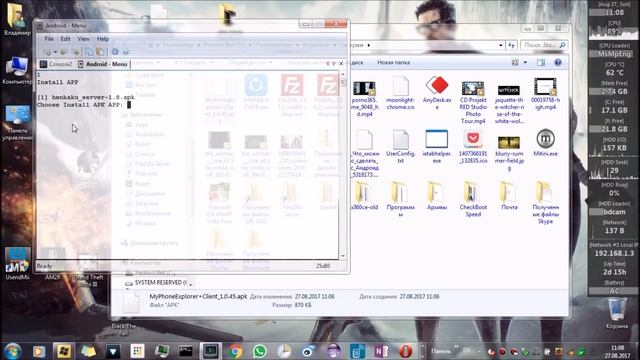
Task: Close the active console tab with the X
Action: point(341,63)
